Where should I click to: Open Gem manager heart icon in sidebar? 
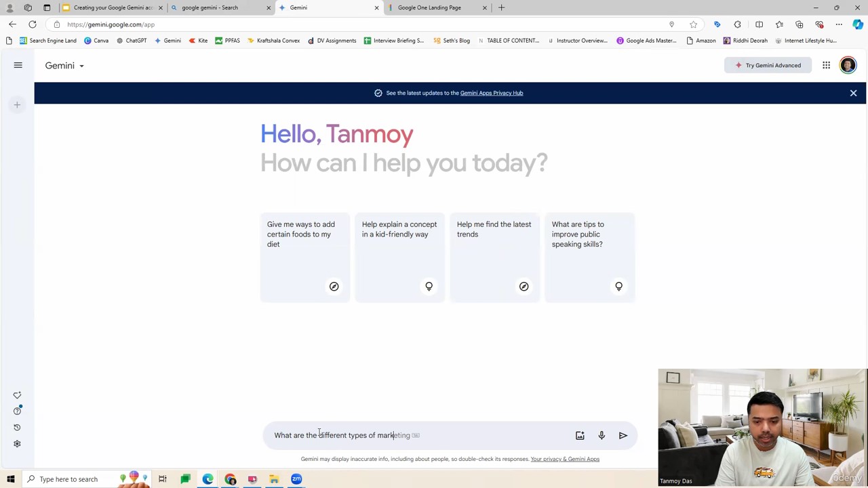click(17, 395)
